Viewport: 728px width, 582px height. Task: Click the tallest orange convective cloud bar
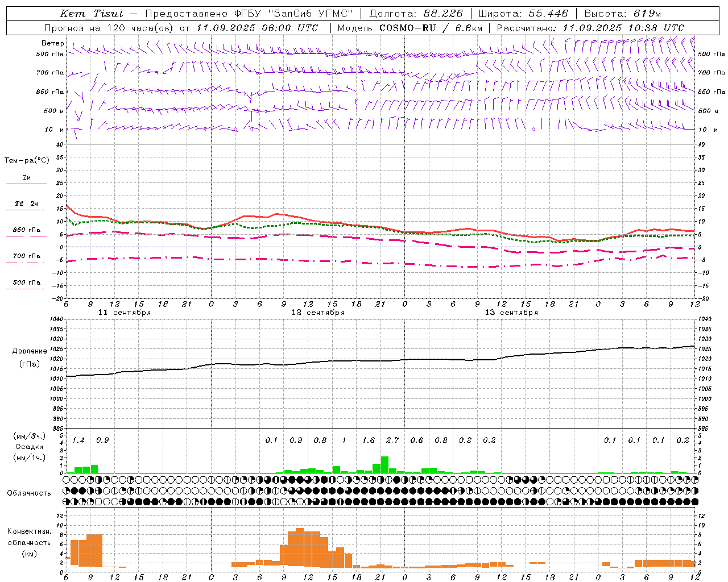coord(300,548)
